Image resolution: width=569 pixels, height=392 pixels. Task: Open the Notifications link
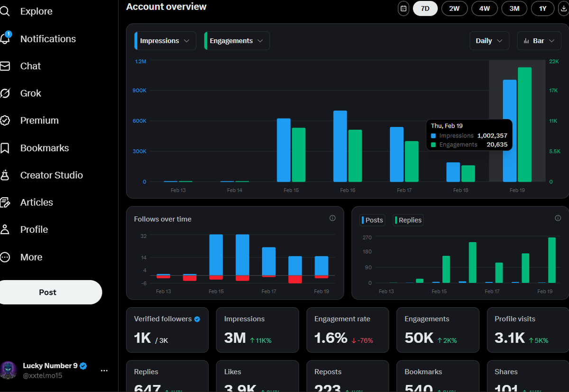[48, 39]
